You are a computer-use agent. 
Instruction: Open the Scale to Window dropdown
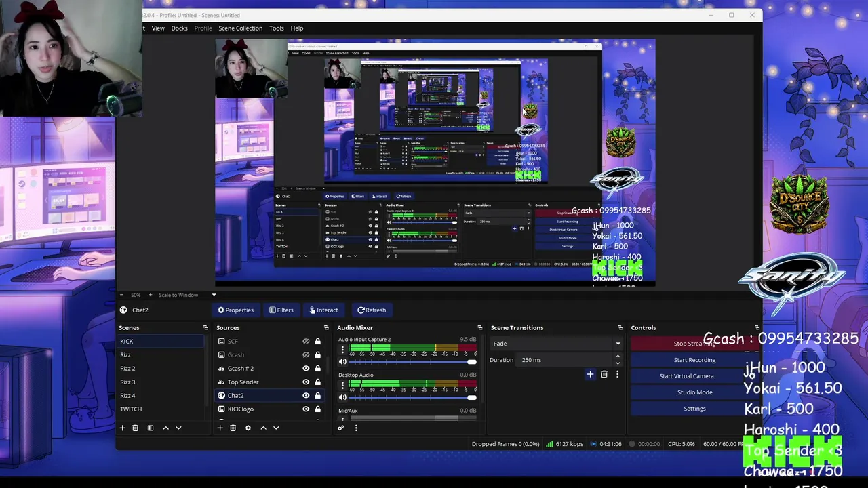187,295
